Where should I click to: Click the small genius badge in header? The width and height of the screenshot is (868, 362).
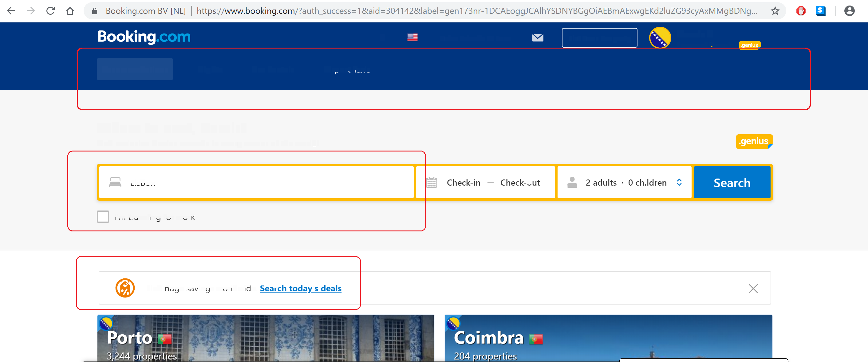[749, 45]
